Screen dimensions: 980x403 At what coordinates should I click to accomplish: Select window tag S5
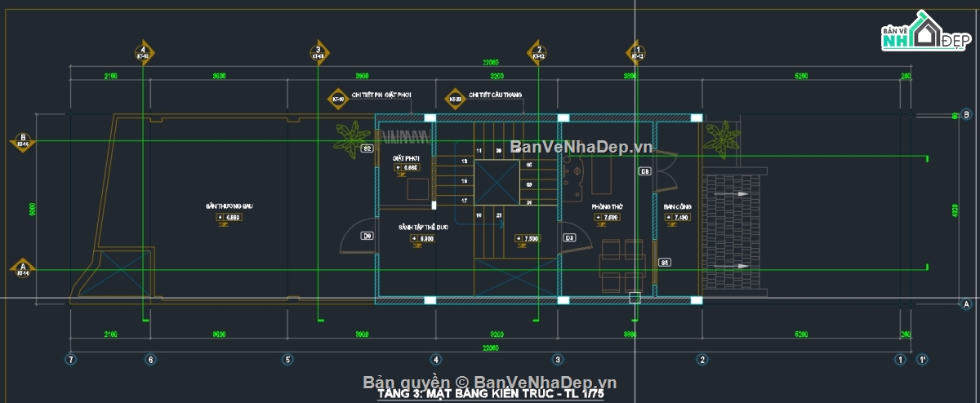tap(665, 263)
